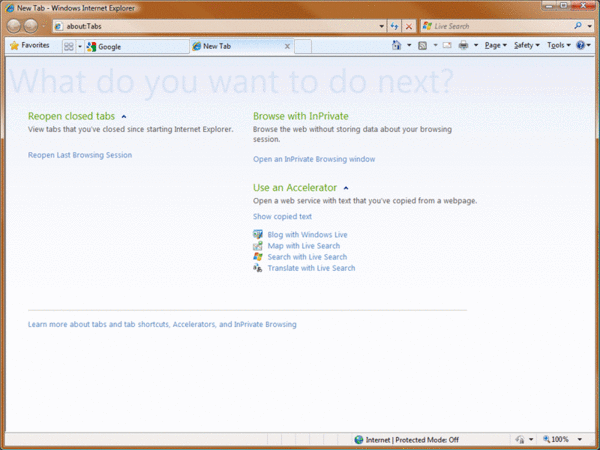Open the Safety menu
Viewport: 600px width, 450px height.
pyautogui.click(x=527, y=45)
